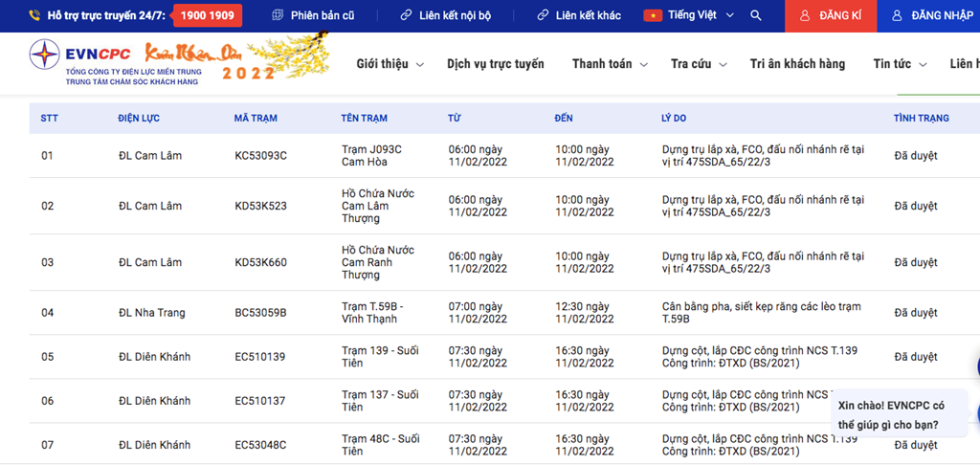Expand the Thanh toán menu
Viewport: 980px width, 465px height.
609,64
